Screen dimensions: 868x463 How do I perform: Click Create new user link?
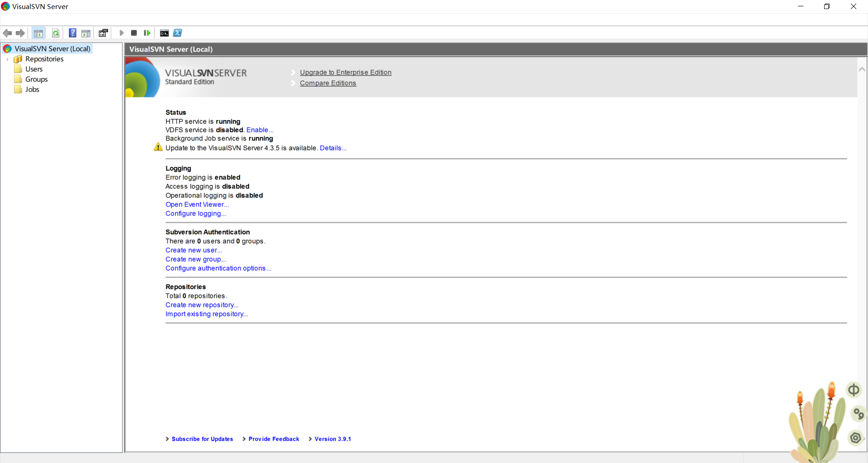tap(194, 250)
